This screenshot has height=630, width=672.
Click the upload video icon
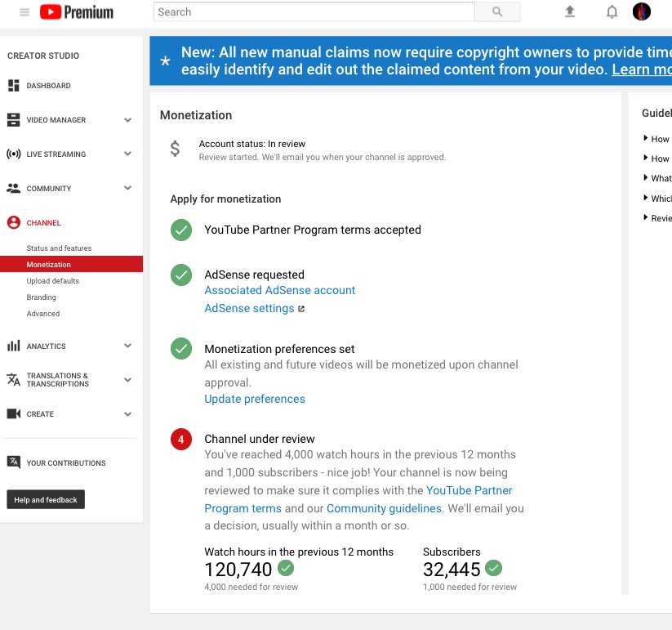(x=570, y=11)
